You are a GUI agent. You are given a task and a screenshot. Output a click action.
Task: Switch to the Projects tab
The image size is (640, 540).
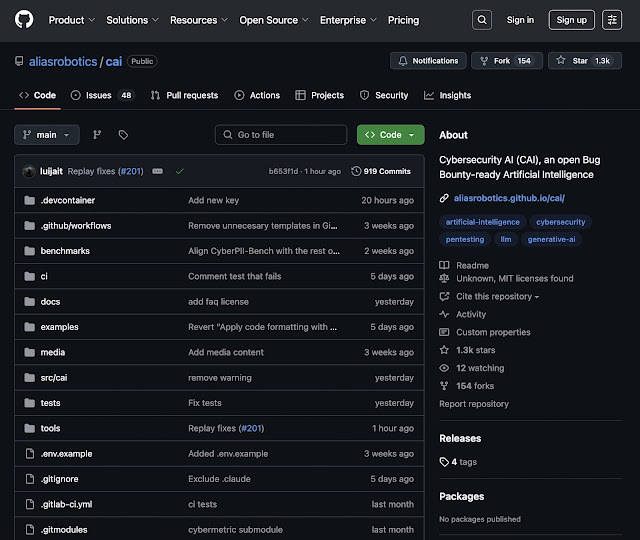(x=320, y=95)
